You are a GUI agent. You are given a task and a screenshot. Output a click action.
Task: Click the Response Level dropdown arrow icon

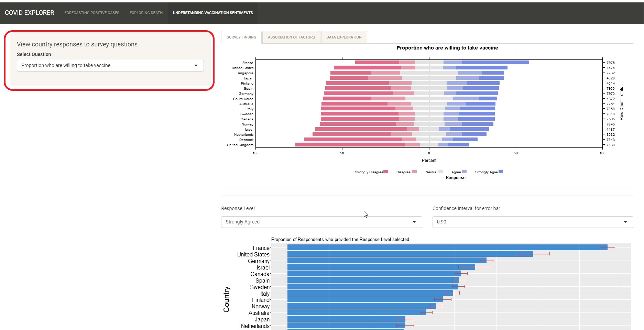click(414, 222)
